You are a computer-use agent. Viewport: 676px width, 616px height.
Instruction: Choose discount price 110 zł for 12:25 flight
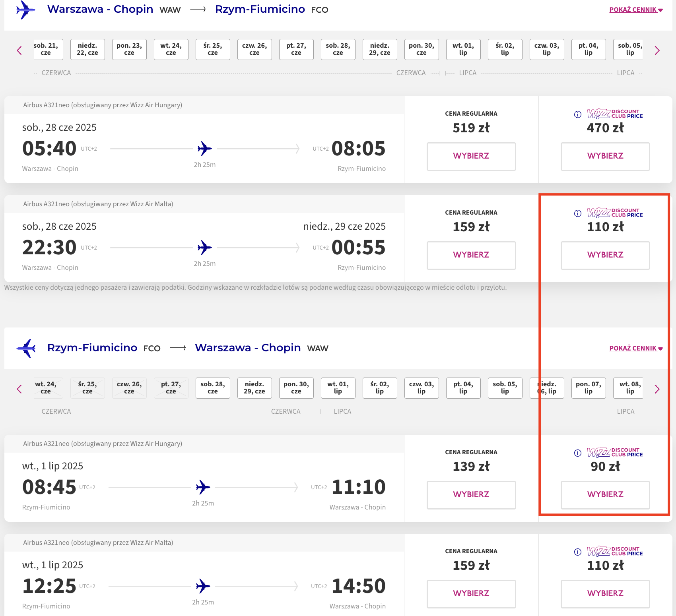click(605, 594)
